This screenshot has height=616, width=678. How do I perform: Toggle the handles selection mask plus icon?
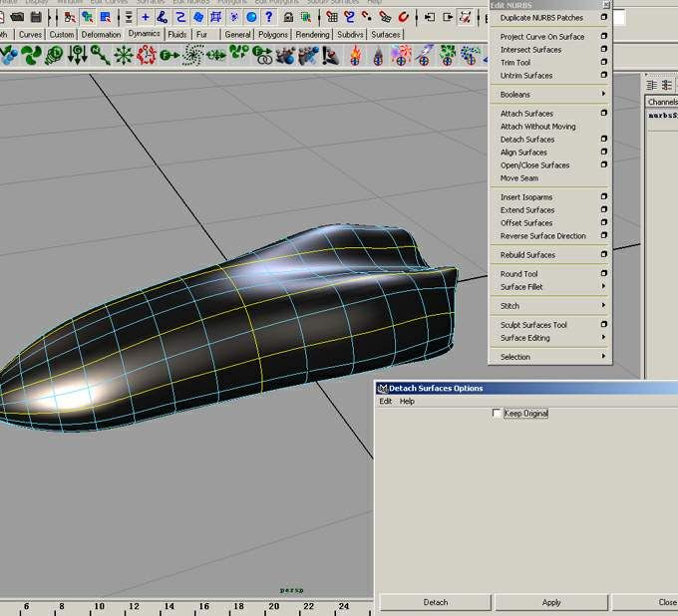(146, 17)
